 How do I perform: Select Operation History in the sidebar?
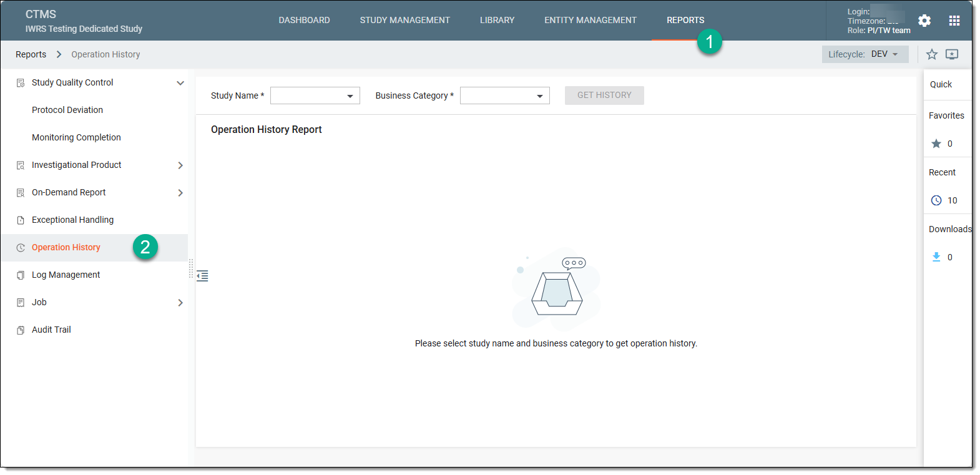[66, 248]
